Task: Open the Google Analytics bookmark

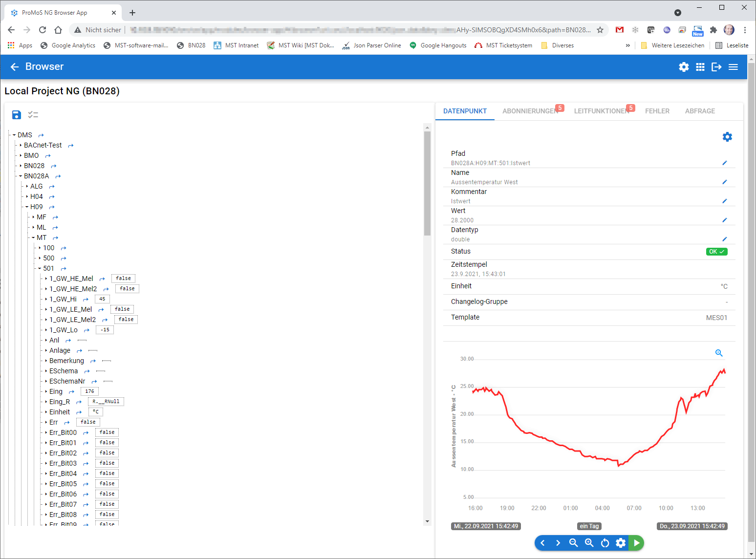Action: (68, 45)
